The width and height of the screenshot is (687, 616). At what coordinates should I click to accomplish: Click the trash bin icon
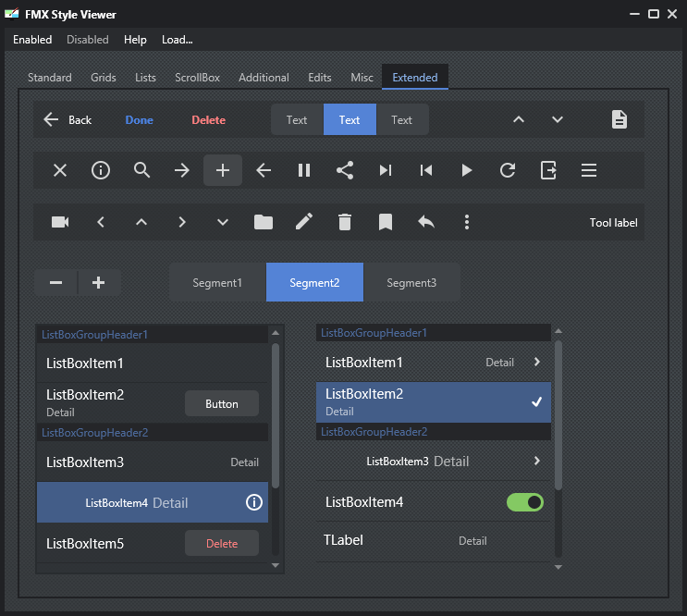(345, 222)
